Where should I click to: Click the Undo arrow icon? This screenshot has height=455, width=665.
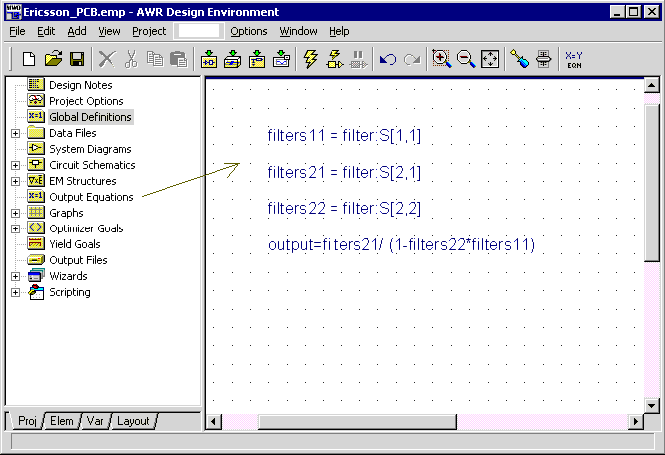point(388,59)
